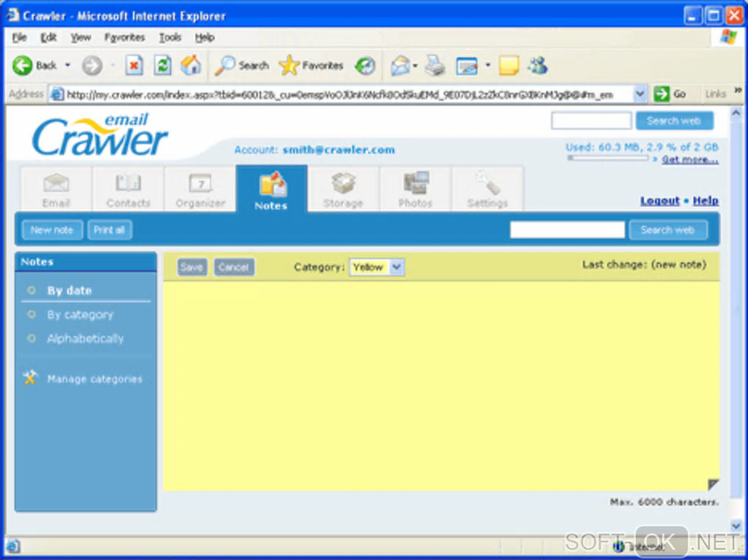Open the Edit icon dropdown arrow
Viewport: 748px width, 560px height.
[x=488, y=65]
